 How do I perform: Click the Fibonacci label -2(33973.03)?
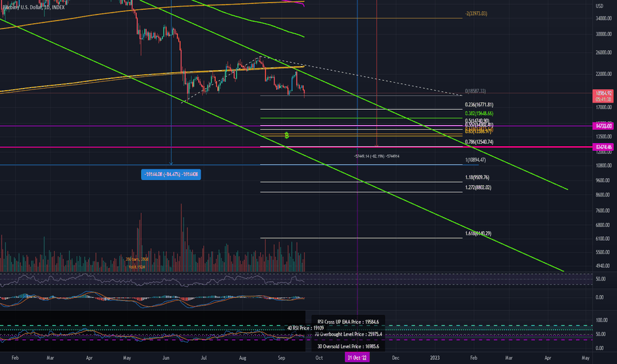476,13
